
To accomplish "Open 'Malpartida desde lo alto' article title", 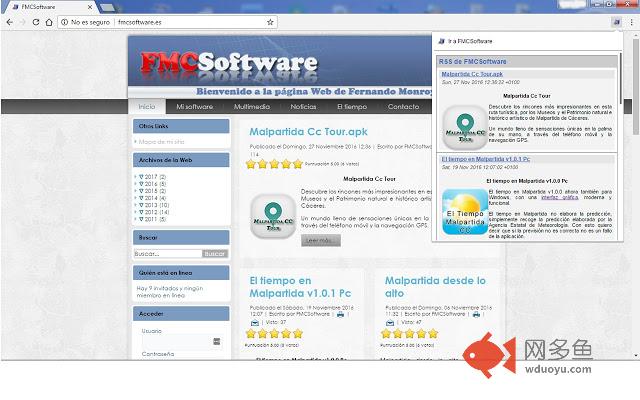I will [435, 287].
